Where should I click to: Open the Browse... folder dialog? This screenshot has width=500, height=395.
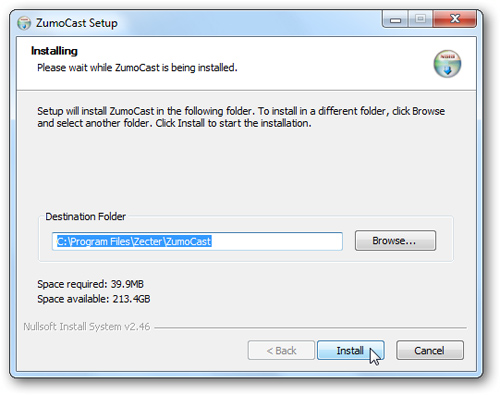[395, 240]
